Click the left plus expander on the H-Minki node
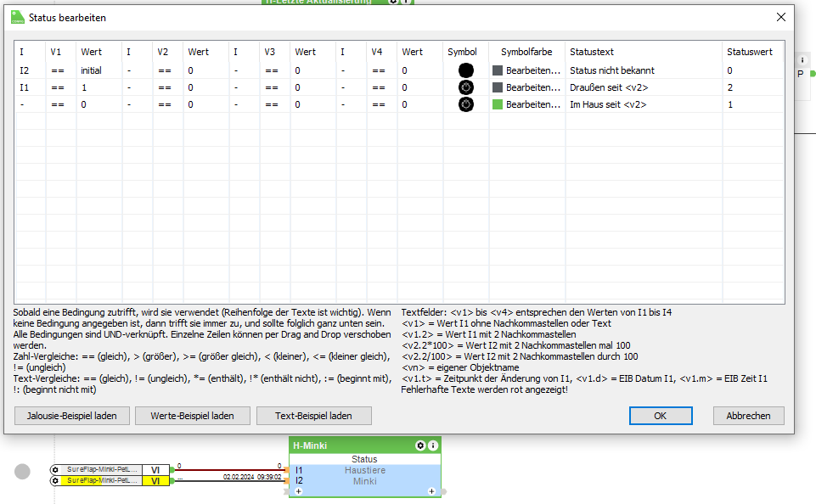Screen dimensions: 816x504 298,490
